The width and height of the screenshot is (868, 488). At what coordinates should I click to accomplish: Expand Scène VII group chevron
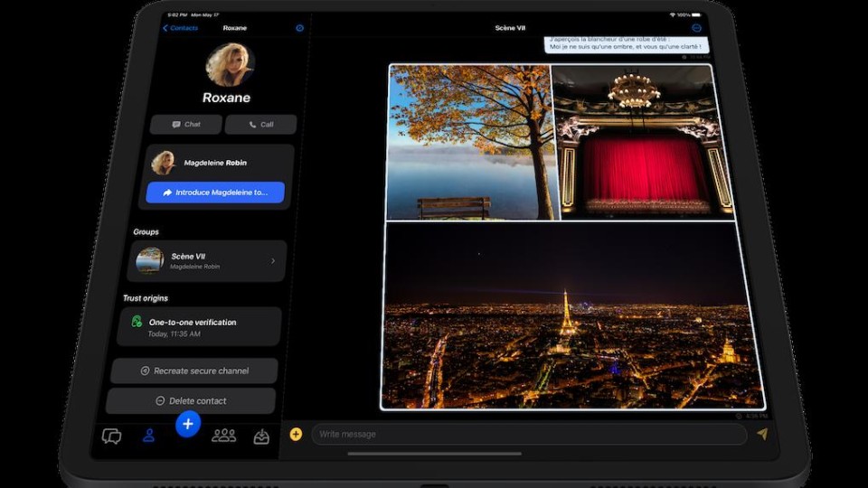[273, 260]
